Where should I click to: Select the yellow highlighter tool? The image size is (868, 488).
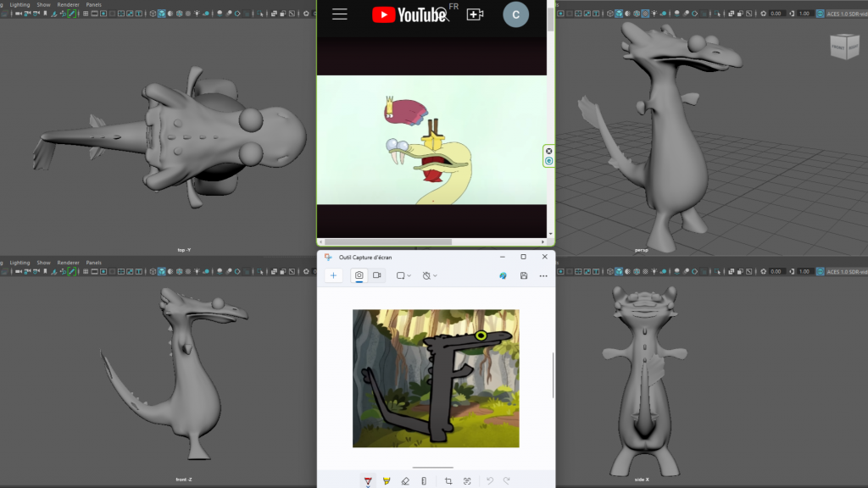pos(387,481)
